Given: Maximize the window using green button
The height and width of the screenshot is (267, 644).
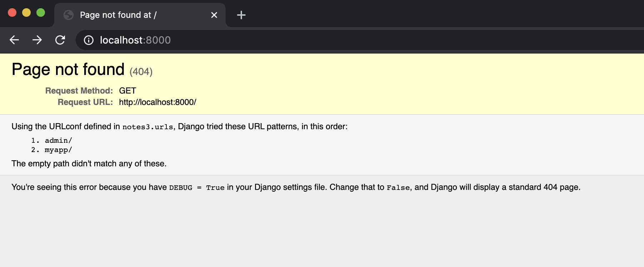Looking at the screenshot, I should coord(41,12).
